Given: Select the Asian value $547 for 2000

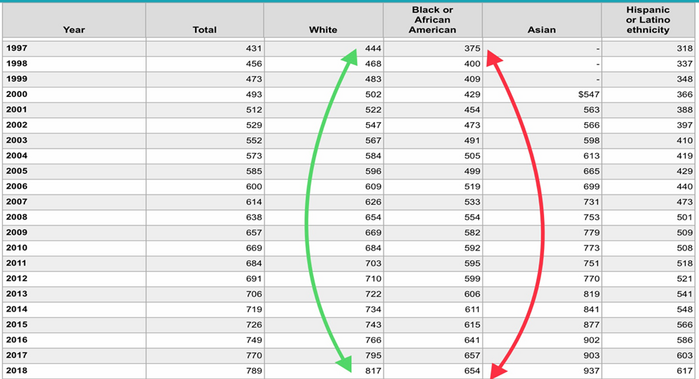Looking at the screenshot, I should (589, 94).
